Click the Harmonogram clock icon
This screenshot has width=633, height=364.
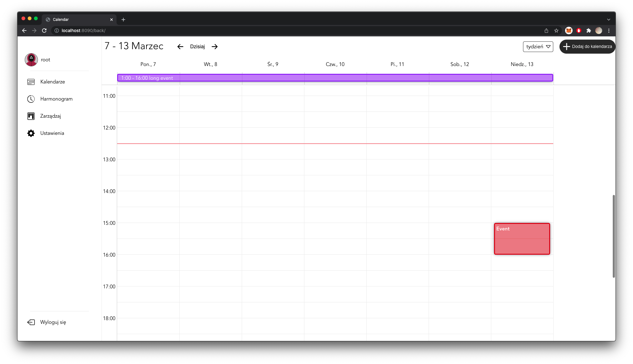31,99
